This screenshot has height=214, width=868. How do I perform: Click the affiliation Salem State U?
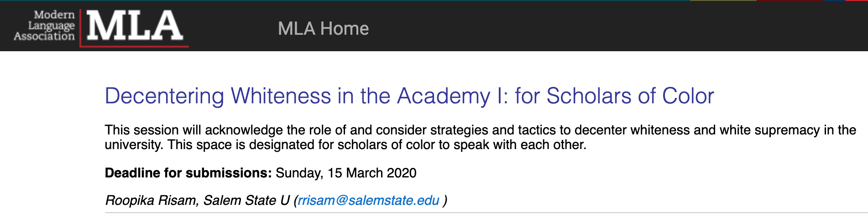pos(246,200)
